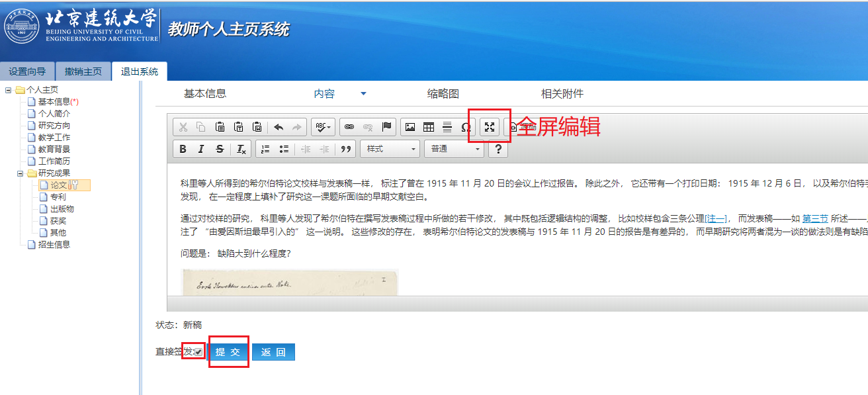Click the insert link icon
This screenshot has height=395, width=868.
(x=349, y=127)
